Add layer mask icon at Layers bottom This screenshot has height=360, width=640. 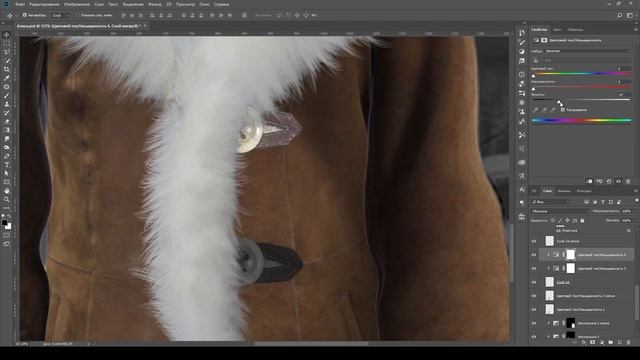tap(593, 342)
